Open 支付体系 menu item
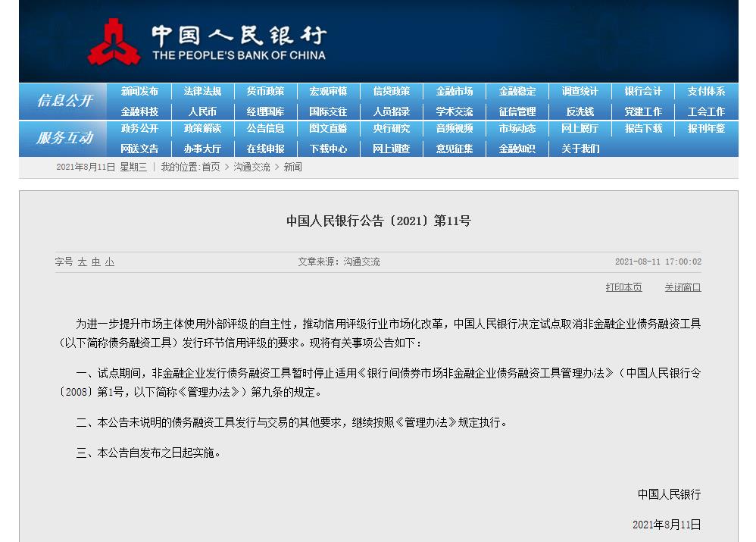Image resolution: width=756 pixels, height=542 pixels. point(706,91)
